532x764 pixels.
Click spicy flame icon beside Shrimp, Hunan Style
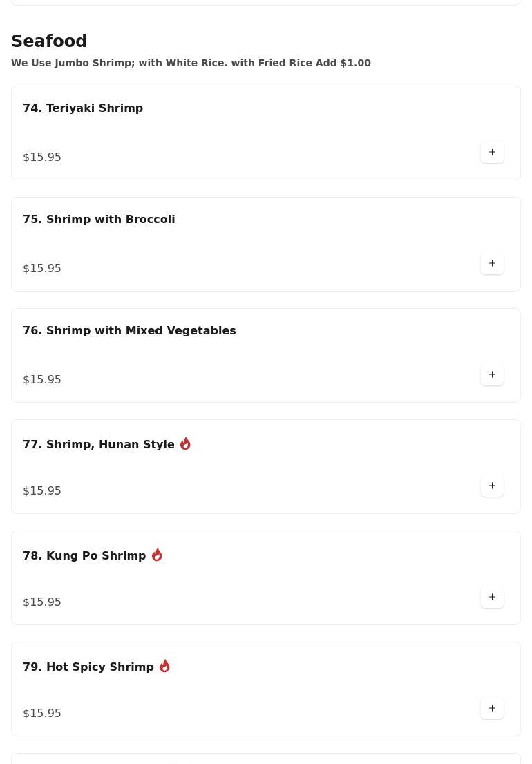(x=185, y=443)
